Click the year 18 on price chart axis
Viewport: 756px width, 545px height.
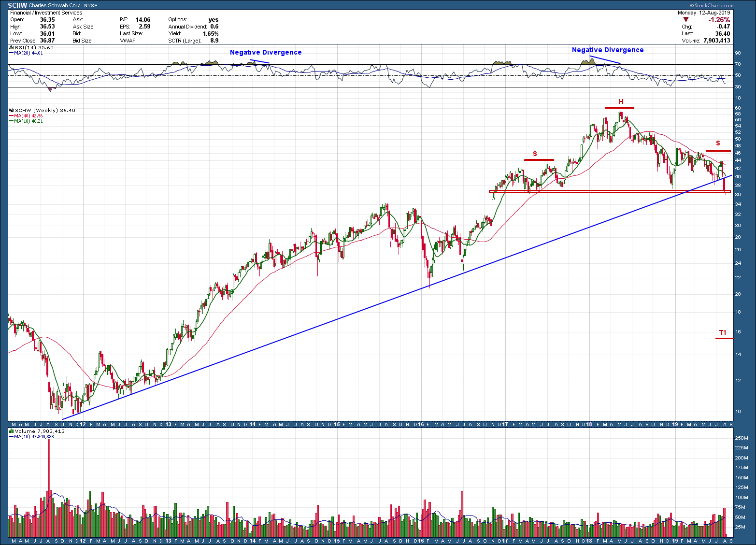(x=589, y=424)
